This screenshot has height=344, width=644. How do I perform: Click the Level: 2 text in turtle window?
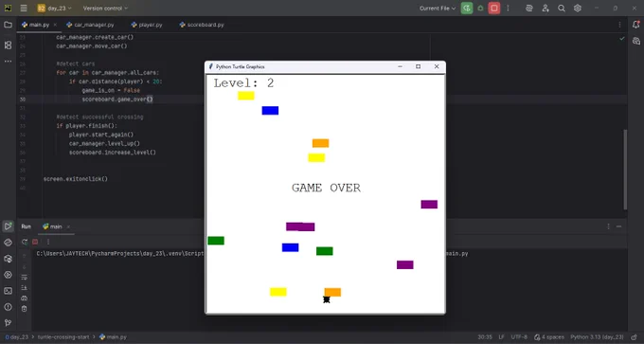click(243, 83)
